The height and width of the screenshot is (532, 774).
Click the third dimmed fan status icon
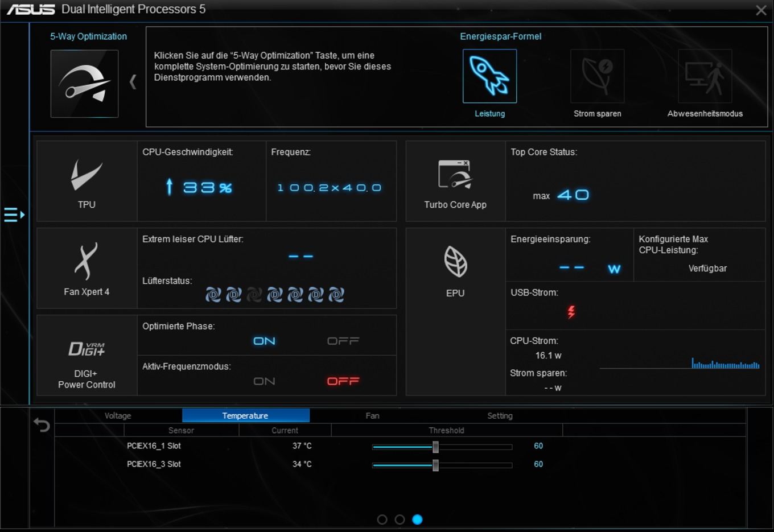(x=254, y=295)
